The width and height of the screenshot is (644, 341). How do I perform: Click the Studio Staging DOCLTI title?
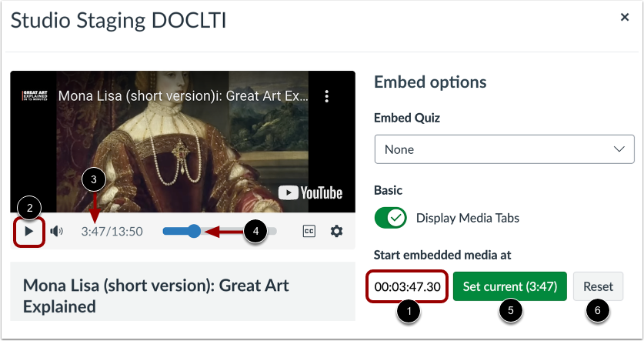coord(118,21)
